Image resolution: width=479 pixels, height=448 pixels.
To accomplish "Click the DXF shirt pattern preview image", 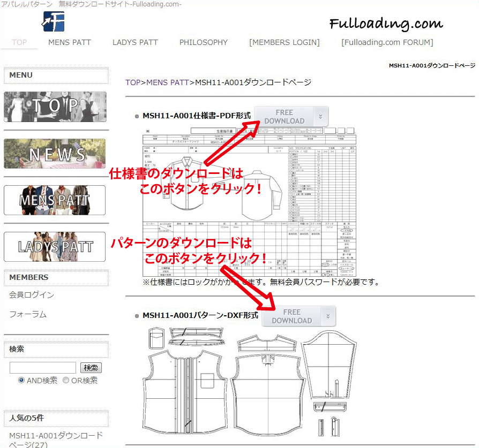I will point(249,383).
